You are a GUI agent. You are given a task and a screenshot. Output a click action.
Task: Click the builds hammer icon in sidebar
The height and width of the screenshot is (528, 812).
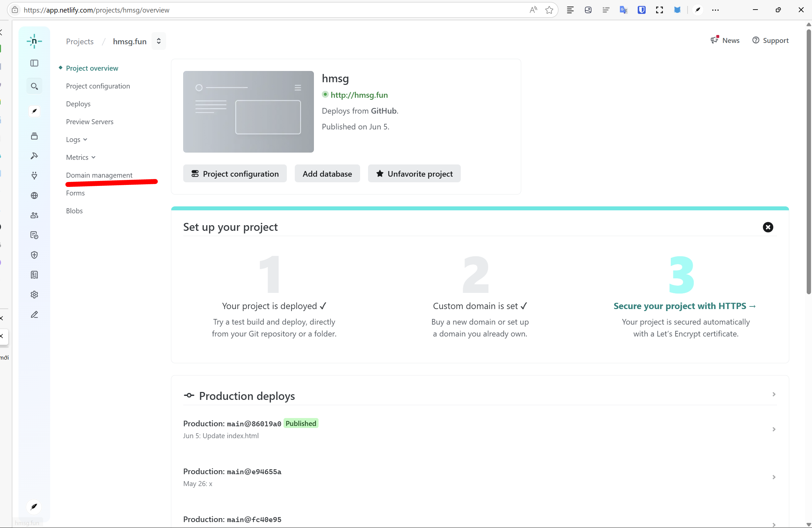34,156
